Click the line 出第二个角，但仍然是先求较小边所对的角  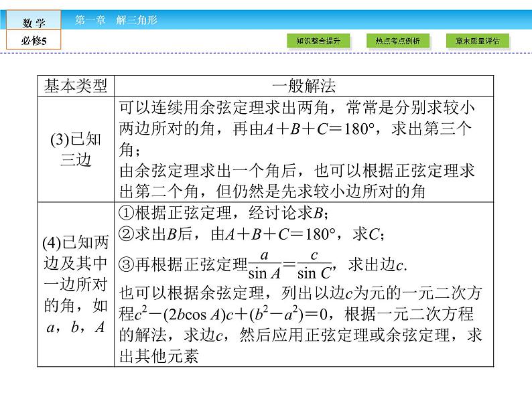tap(272, 191)
